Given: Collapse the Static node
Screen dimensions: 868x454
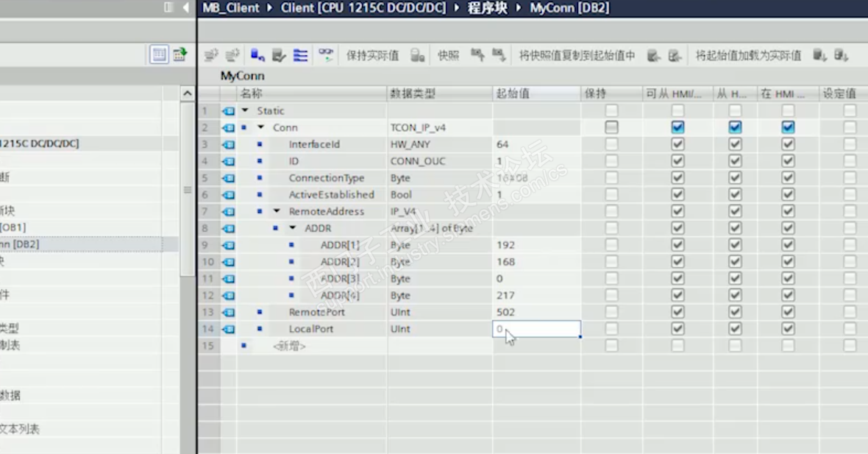Looking at the screenshot, I should point(245,110).
